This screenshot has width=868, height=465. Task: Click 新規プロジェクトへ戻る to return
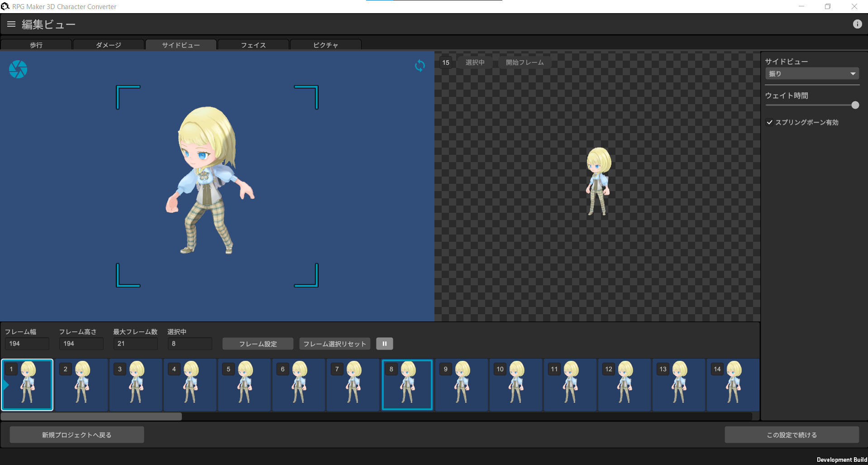pos(76,434)
